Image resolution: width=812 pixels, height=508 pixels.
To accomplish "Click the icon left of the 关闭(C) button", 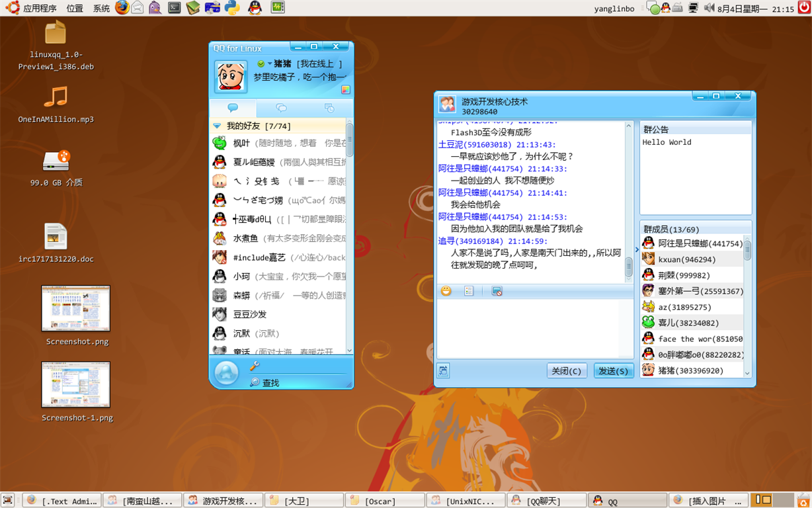I will coord(443,370).
